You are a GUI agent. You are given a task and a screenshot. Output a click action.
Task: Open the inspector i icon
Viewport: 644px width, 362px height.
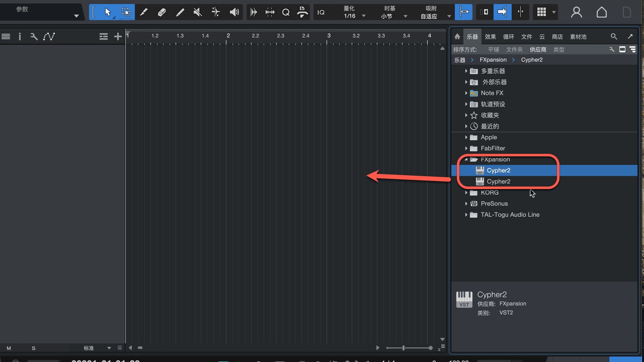(20, 37)
